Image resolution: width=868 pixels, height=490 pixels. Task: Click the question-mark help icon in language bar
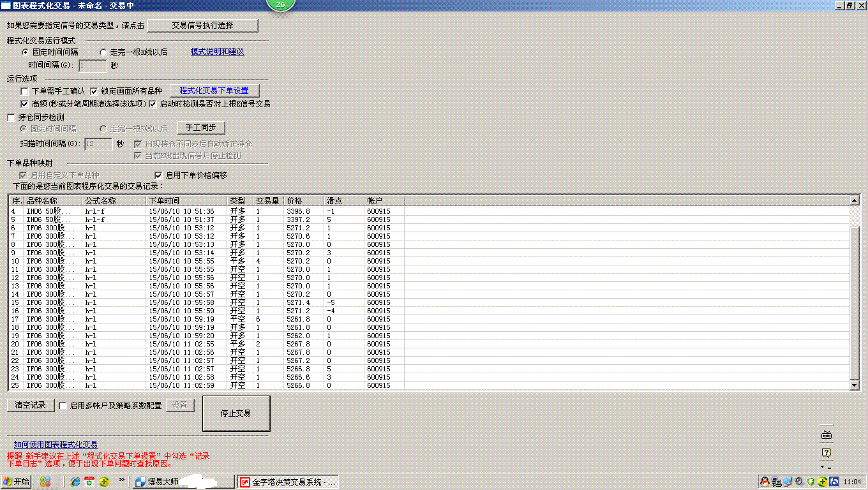[x=826, y=452]
